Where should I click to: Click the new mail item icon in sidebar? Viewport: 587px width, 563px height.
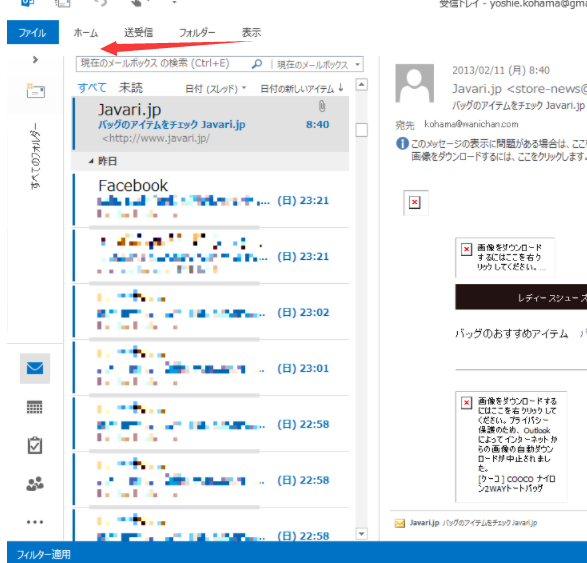pyautogui.click(x=36, y=91)
